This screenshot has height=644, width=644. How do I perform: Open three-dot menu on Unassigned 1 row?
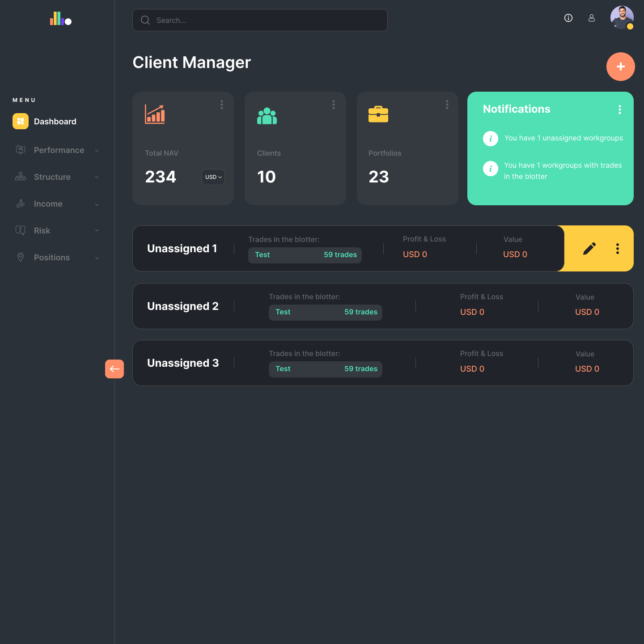click(618, 249)
